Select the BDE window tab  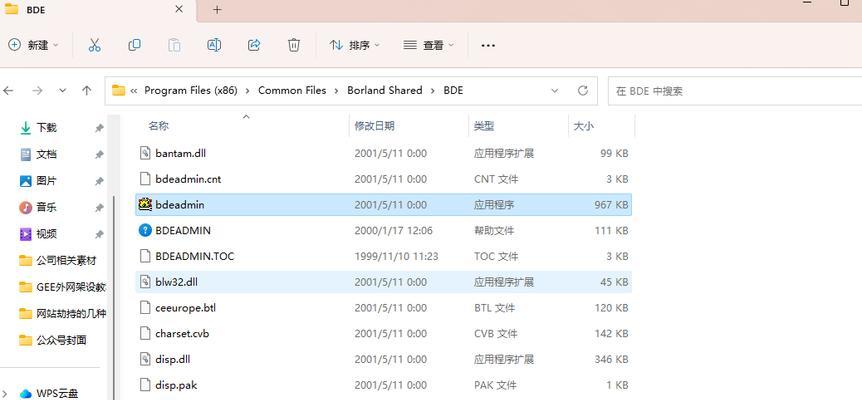coord(98,10)
